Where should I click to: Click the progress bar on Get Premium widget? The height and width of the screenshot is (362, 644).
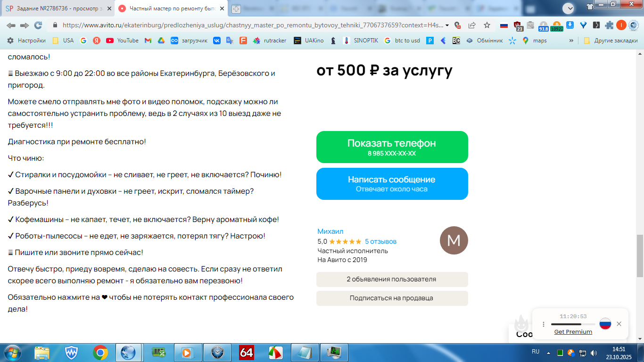coord(573,324)
